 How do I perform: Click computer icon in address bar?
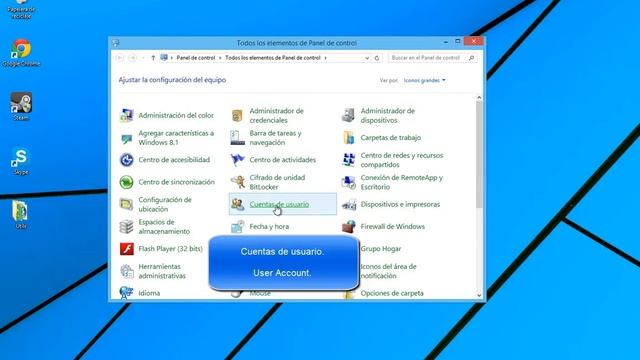point(164,58)
